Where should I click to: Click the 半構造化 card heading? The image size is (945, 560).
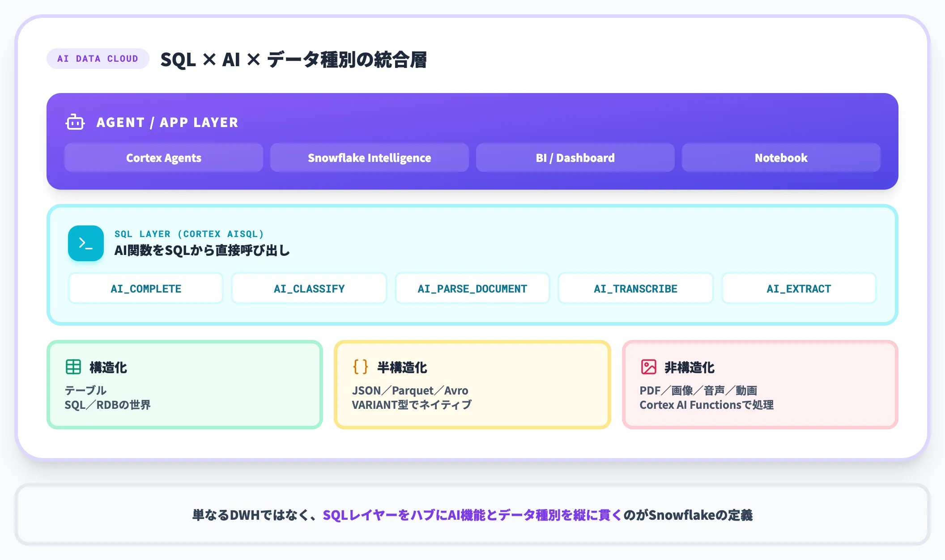tap(402, 367)
